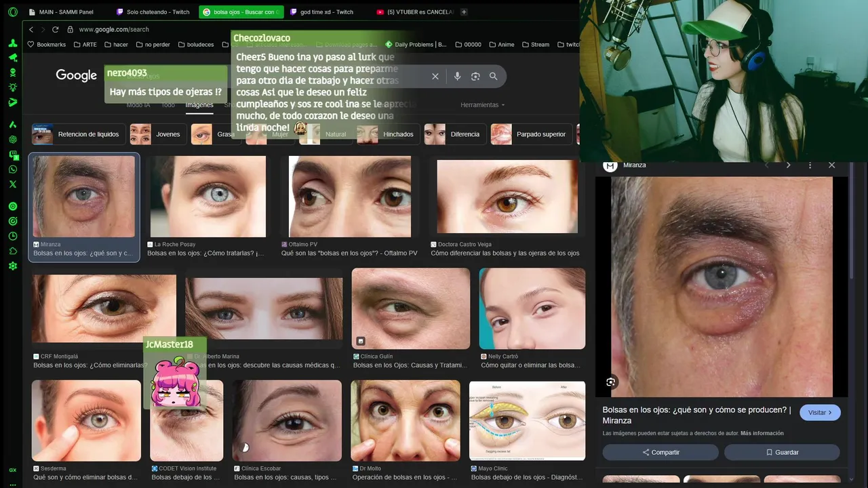
Task: Open the GX Corner icon at sidebar bottom
Action: coord(13,470)
